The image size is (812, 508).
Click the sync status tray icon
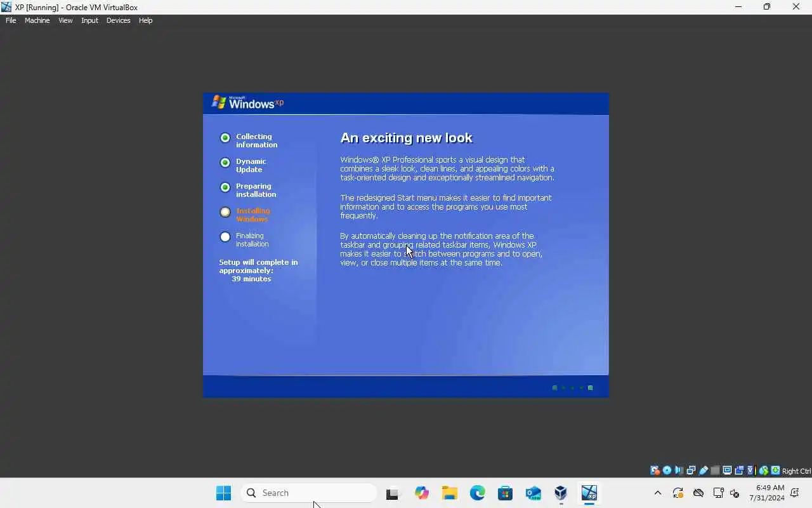pos(678,493)
